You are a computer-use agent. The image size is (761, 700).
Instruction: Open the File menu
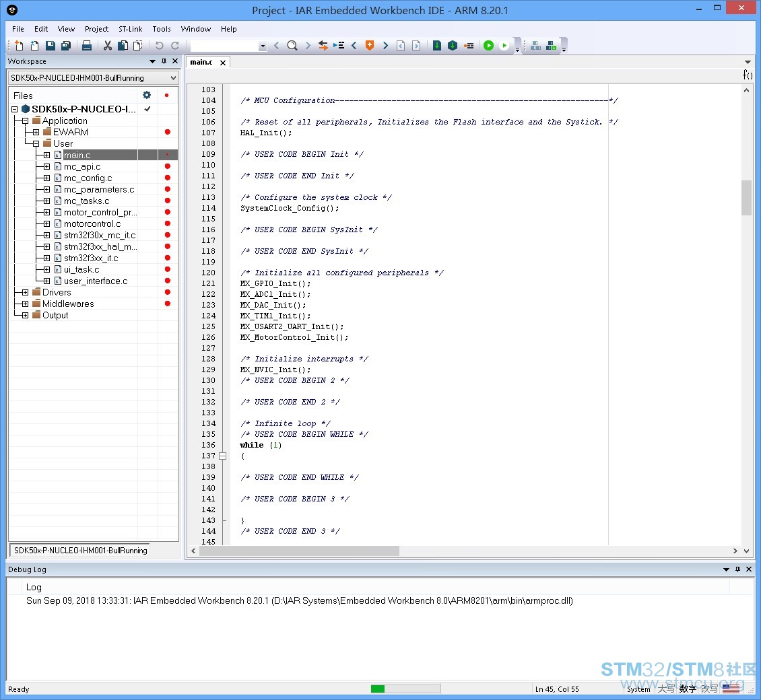coord(18,29)
